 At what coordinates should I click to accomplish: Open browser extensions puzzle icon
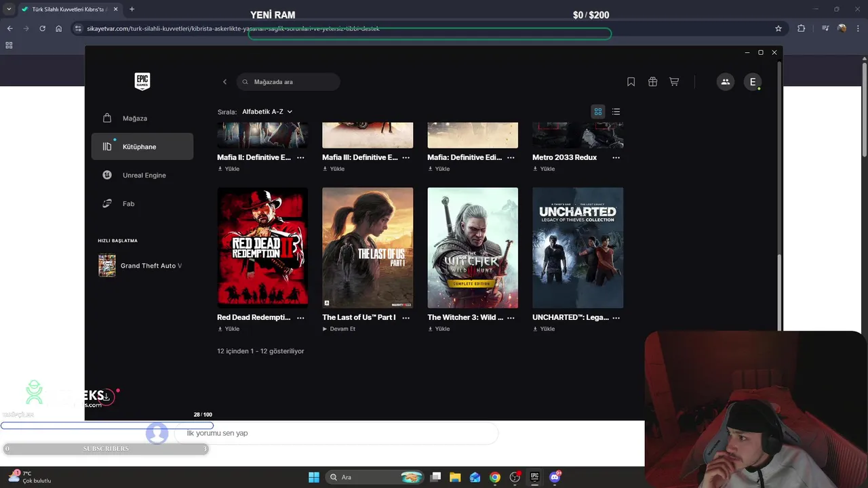pyautogui.click(x=802, y=28)
